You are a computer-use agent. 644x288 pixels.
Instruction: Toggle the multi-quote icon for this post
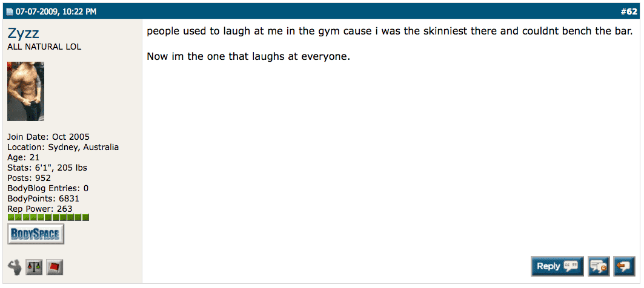click(x=598, y=266)
